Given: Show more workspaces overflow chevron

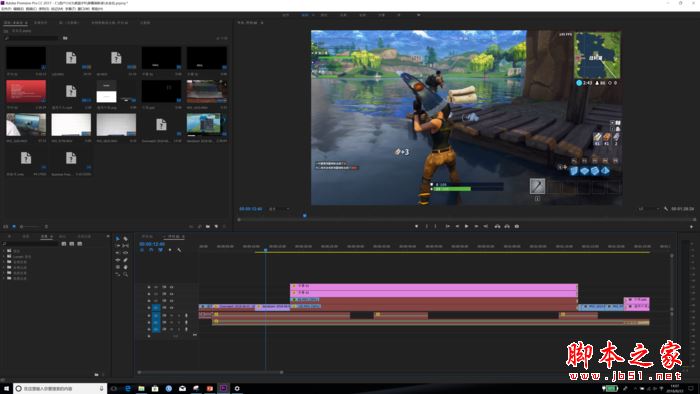Looking at the screenshot, I should pos(418,15).
